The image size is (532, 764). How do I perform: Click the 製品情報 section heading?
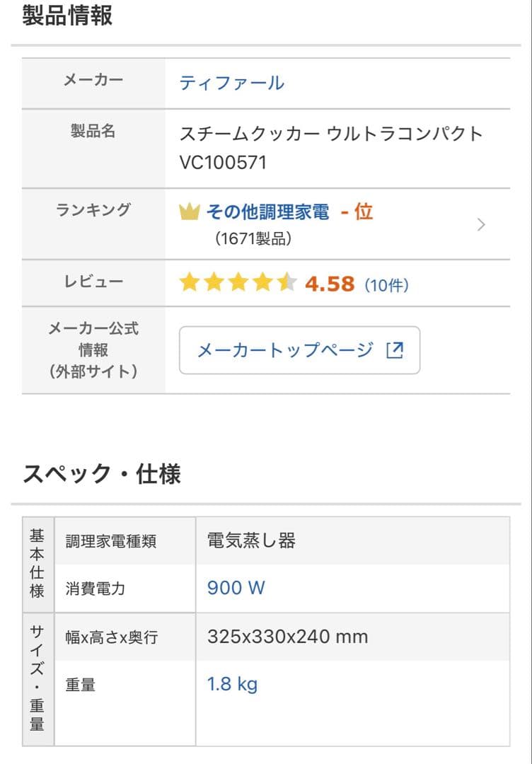tap(67, 15)
